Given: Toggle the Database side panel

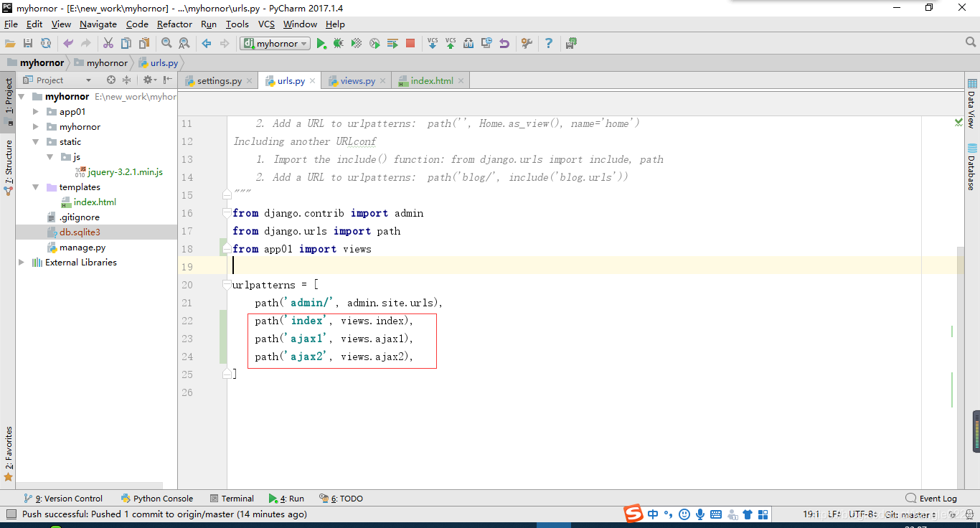Looking at the screenshot, I should [x=972, y=166].
